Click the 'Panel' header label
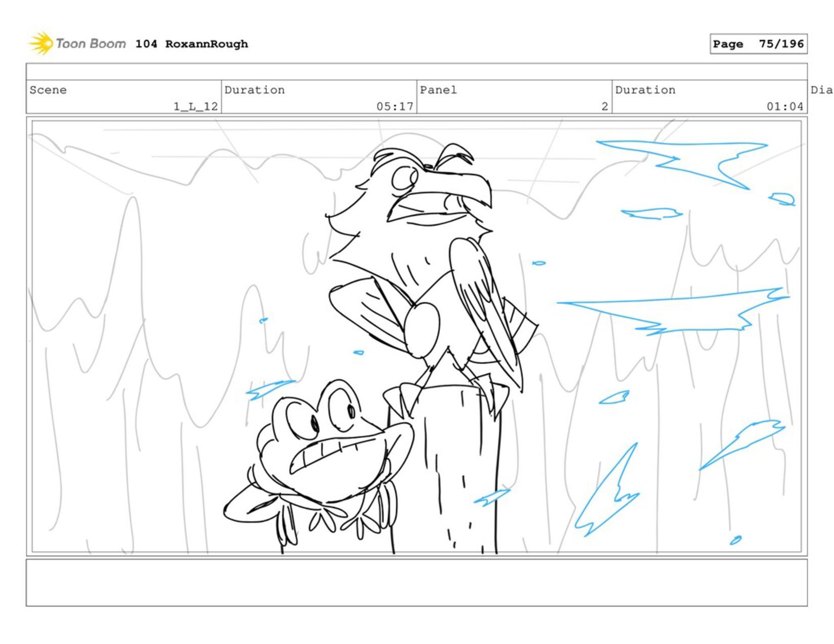The width and height of the screenshot is (834, 644). coord(438,90)
